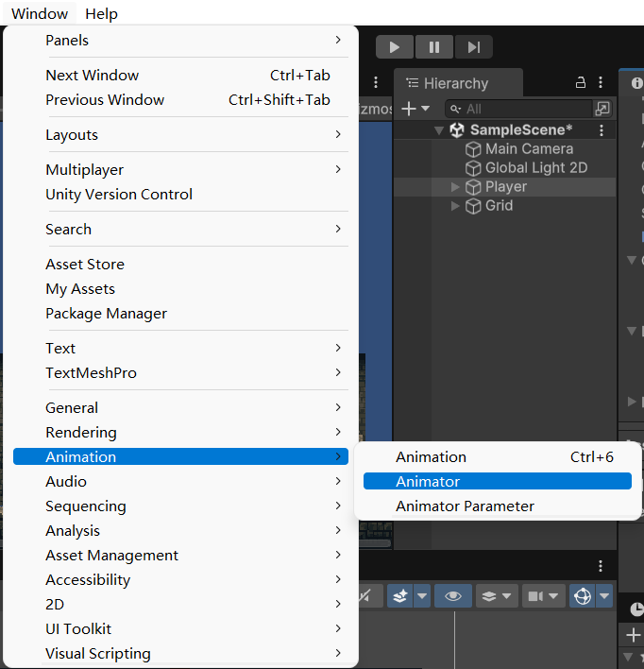Click the Step frame button
Image resolution: width=644 pixels, height=669 pixels.
(474, 47)
